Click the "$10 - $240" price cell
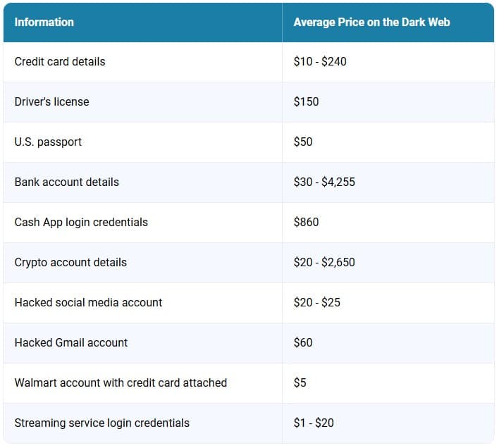 coord(320,61)
